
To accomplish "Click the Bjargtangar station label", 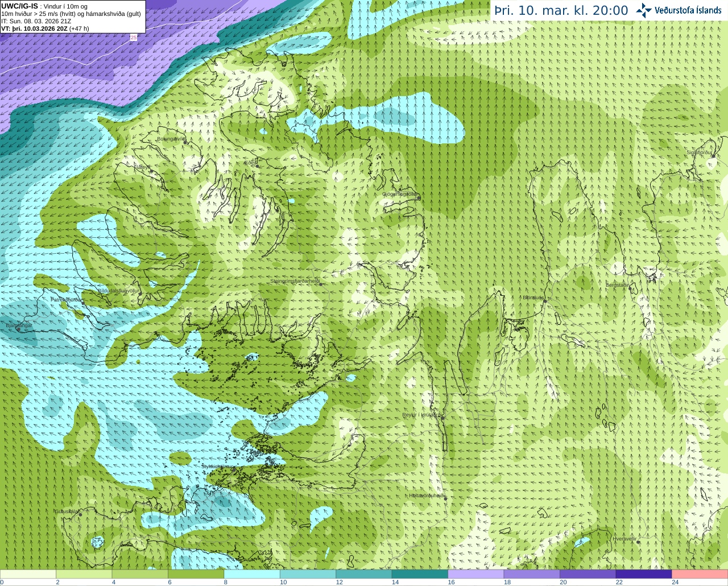I will click(19, 325).
